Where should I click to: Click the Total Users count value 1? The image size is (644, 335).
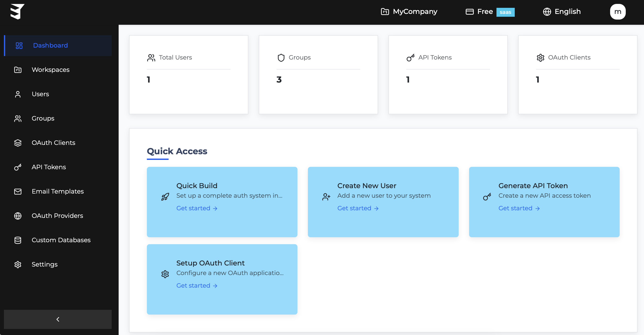(148, 80)
